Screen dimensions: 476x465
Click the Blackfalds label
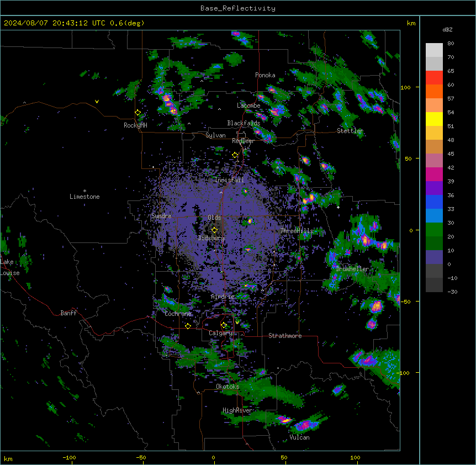(244, 123)
